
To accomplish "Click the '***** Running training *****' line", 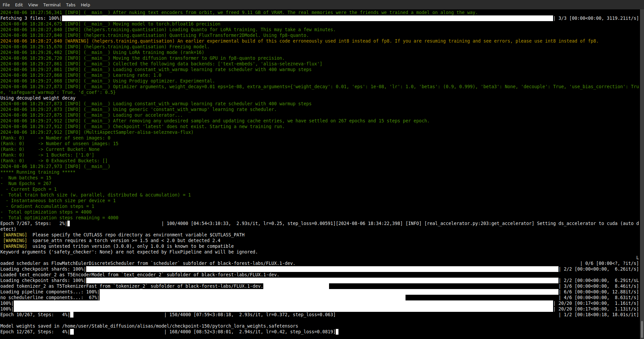I will click(38, 172).
